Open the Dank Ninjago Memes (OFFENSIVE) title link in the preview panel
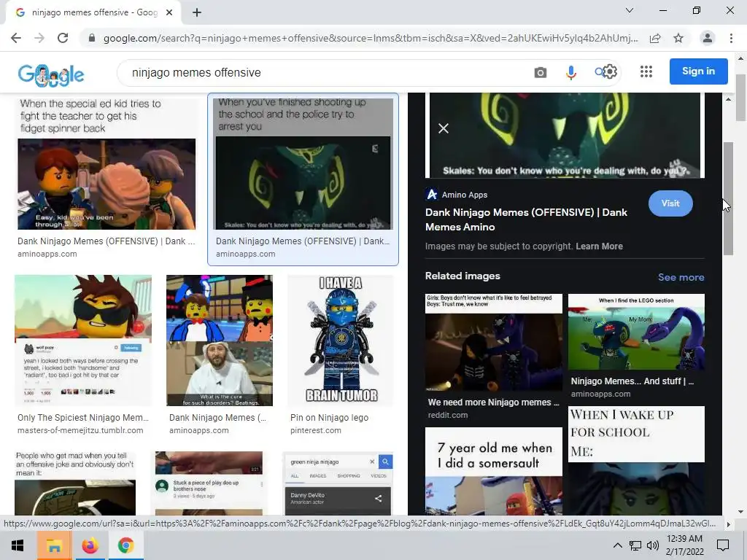This screenshot has width=747, height=560. [527, 219]
